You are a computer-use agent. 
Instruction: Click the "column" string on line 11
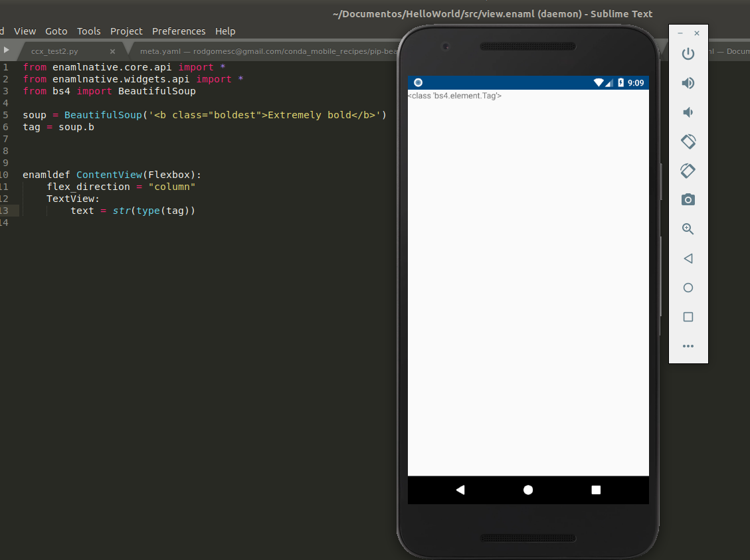click(x=171, y=187)
